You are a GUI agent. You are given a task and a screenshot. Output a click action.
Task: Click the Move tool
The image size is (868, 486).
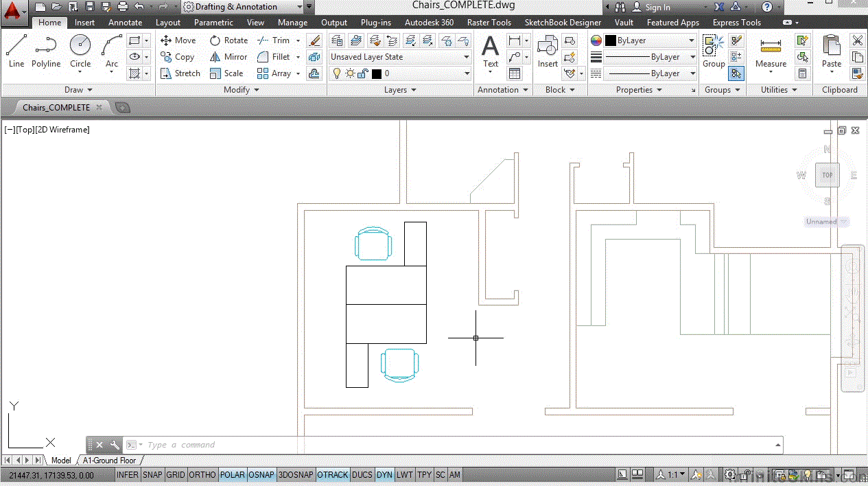(x=178, y=40)
